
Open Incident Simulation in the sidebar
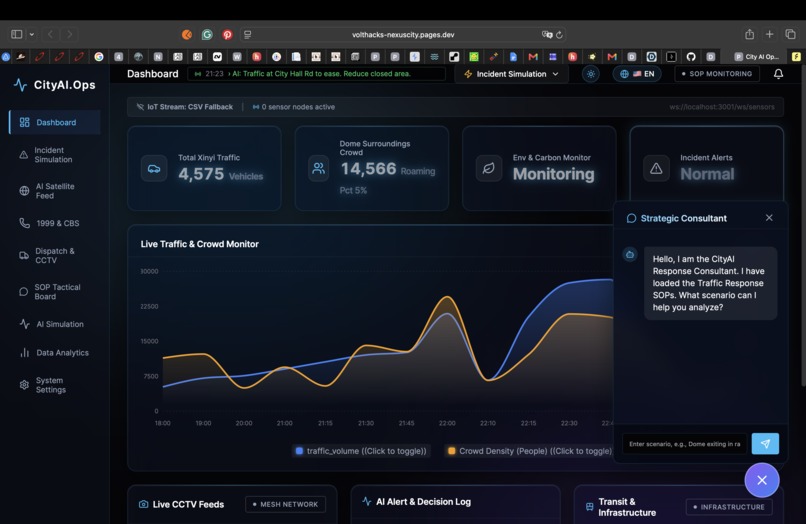[53, 155]
